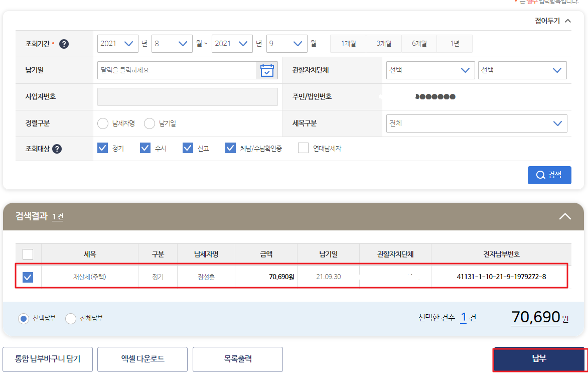Toggle select-all checkbox in table header
Screen dimensions: 588x381
coord(28,254)
